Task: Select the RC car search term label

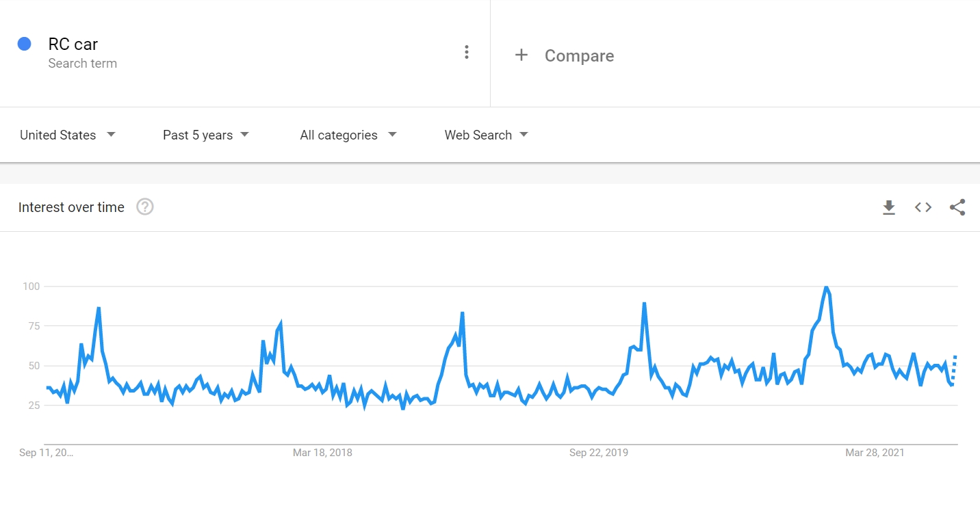Action: 73,43
